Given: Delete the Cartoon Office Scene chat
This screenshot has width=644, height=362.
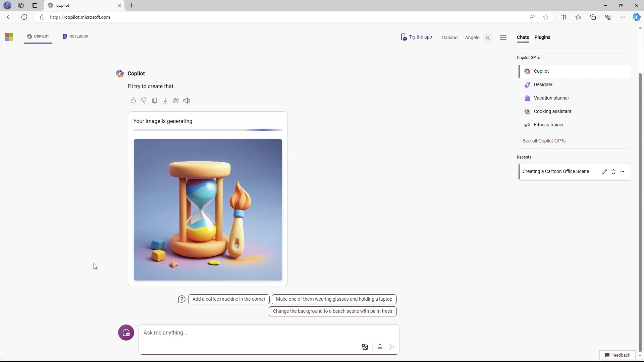Looking at the screenshot, I should [x=613, y=172].
